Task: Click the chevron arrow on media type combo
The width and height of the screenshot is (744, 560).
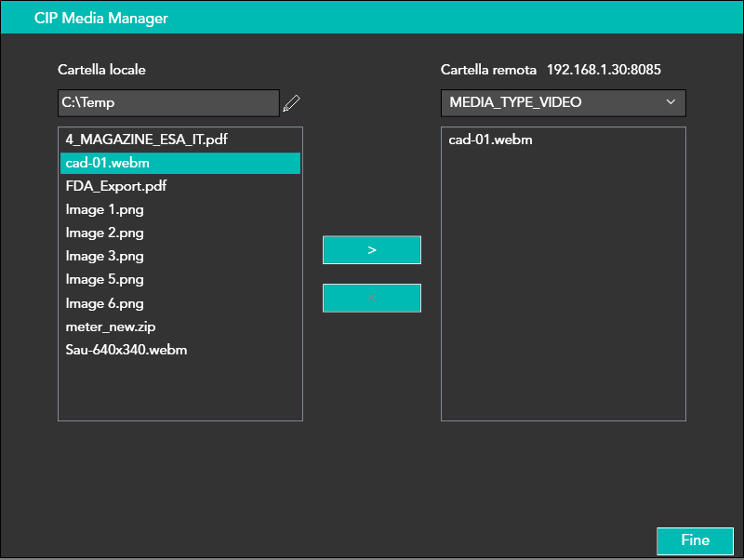Action: [x=671, y=102]
